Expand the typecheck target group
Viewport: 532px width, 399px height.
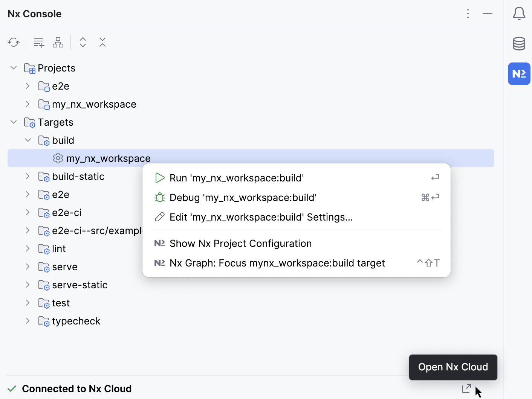coord(27,321)
